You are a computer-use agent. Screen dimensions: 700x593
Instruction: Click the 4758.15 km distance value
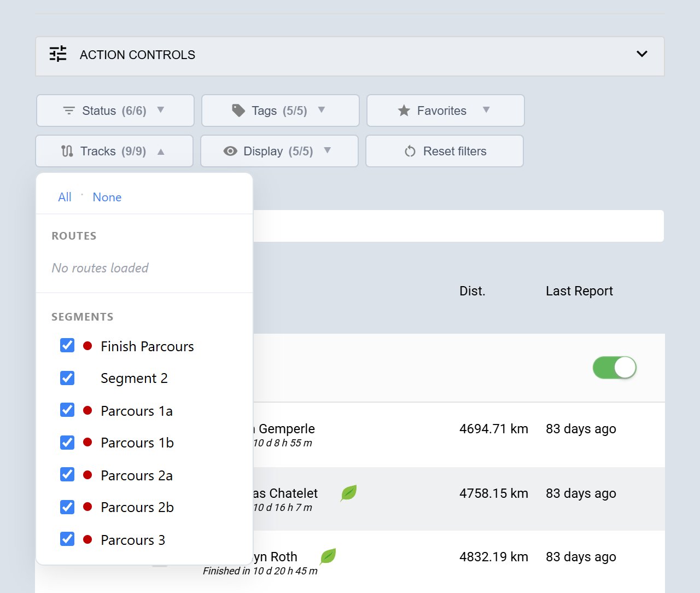pos(494,493)
